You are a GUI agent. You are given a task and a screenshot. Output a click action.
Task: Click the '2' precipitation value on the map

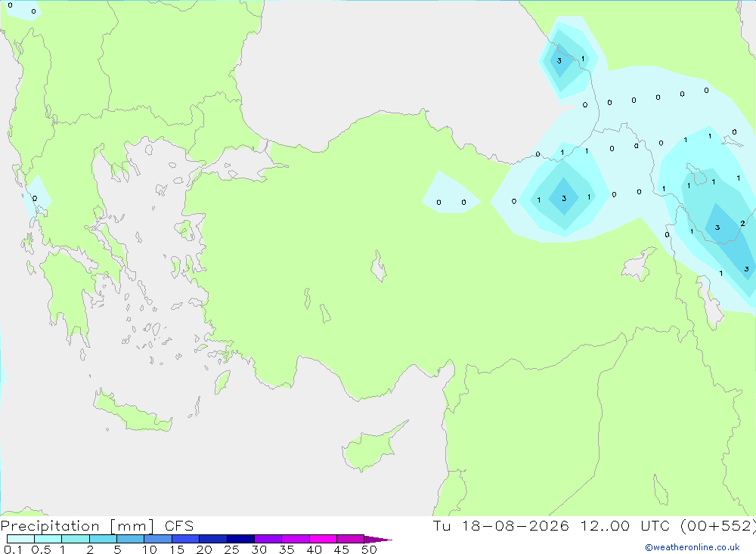coord(742,223)
